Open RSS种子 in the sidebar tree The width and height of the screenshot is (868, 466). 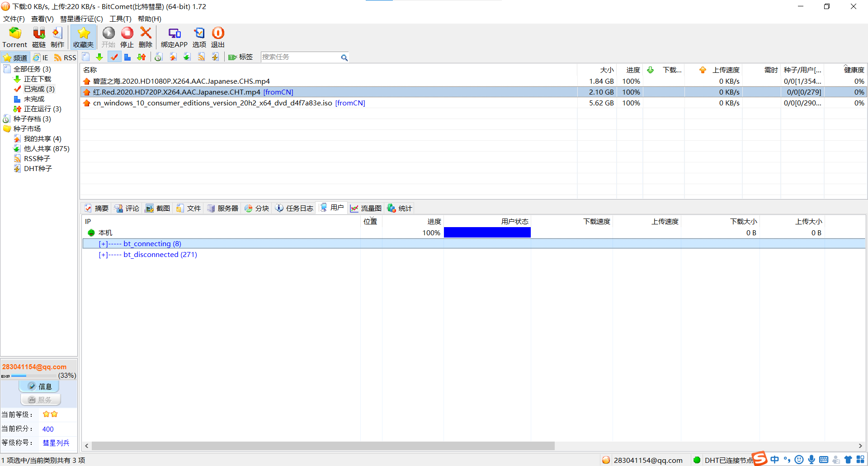(37, 159)
